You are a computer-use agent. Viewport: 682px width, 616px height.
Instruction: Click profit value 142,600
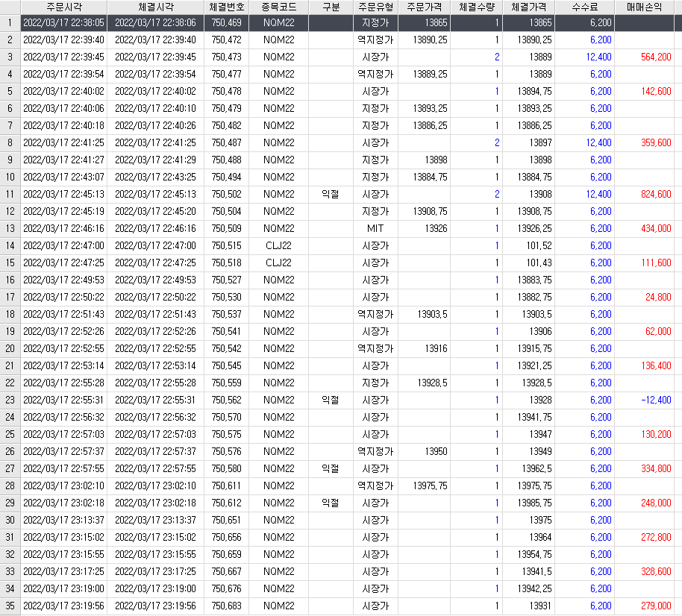[x=656, y=91]
